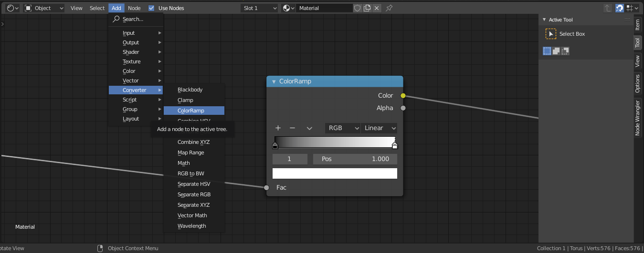
Task: Click the new material duplicate icon
Action: [x=367, y=8]
